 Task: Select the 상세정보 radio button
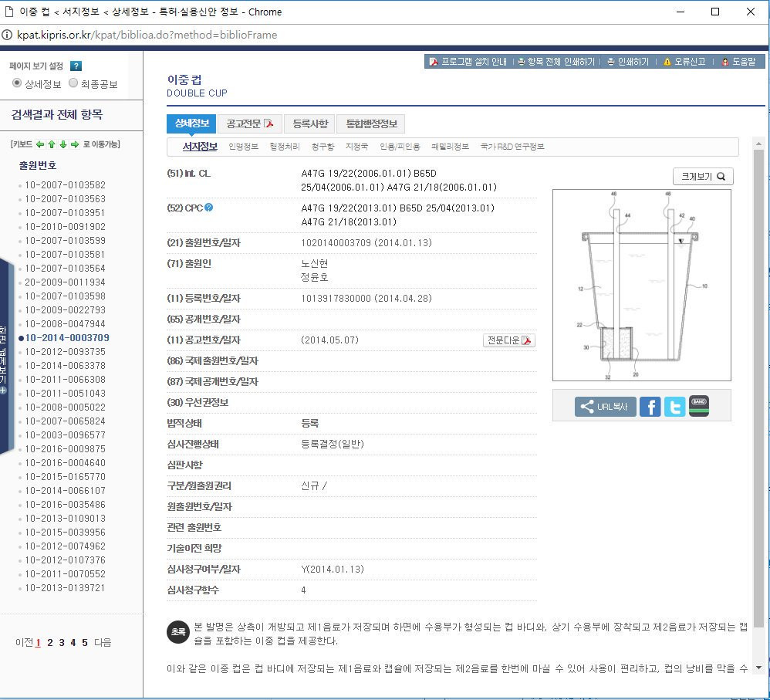click(17, 83)
